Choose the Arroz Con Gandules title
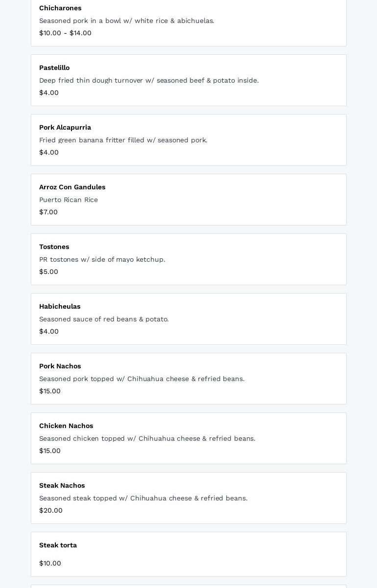The height and width of the screenshot is (588, 377). tap(72, 187)
